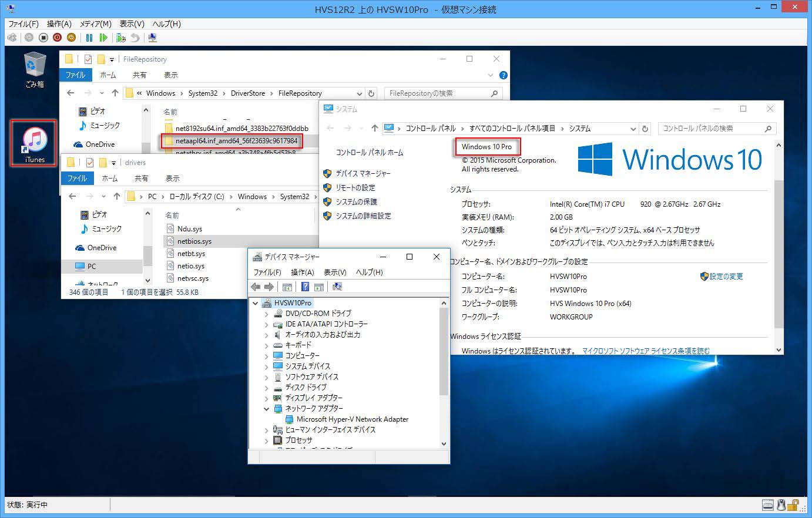Click 設定の変更 link for computer name
Viewport: 812px width, 518px height.
pos(726,277)
